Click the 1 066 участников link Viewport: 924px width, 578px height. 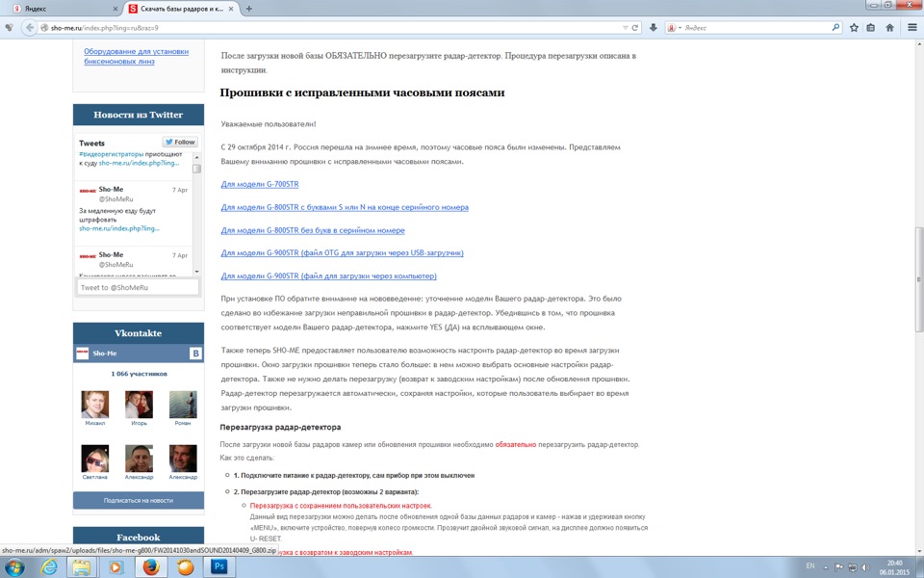click(x=139, y=374)
